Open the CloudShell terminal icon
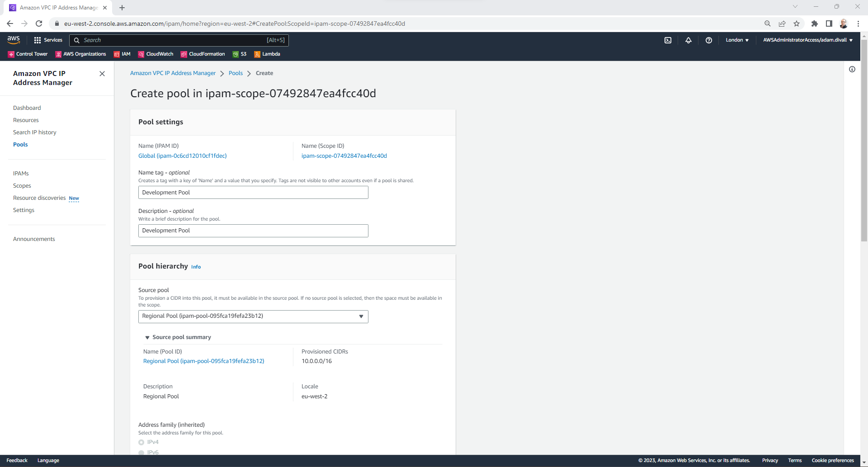 (668, 40)
